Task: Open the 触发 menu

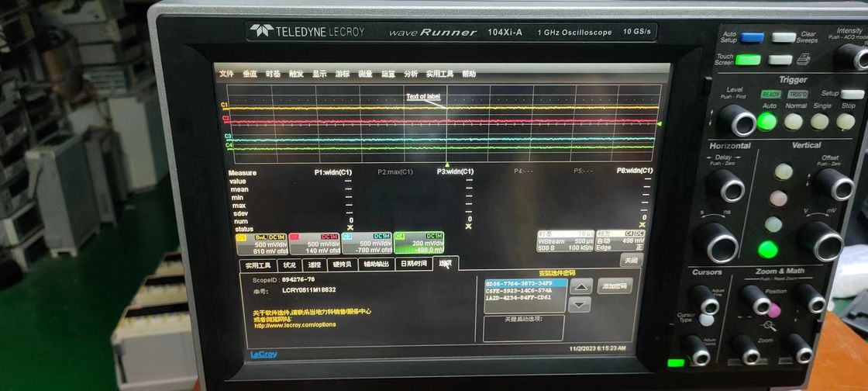Action: (296, 74)
